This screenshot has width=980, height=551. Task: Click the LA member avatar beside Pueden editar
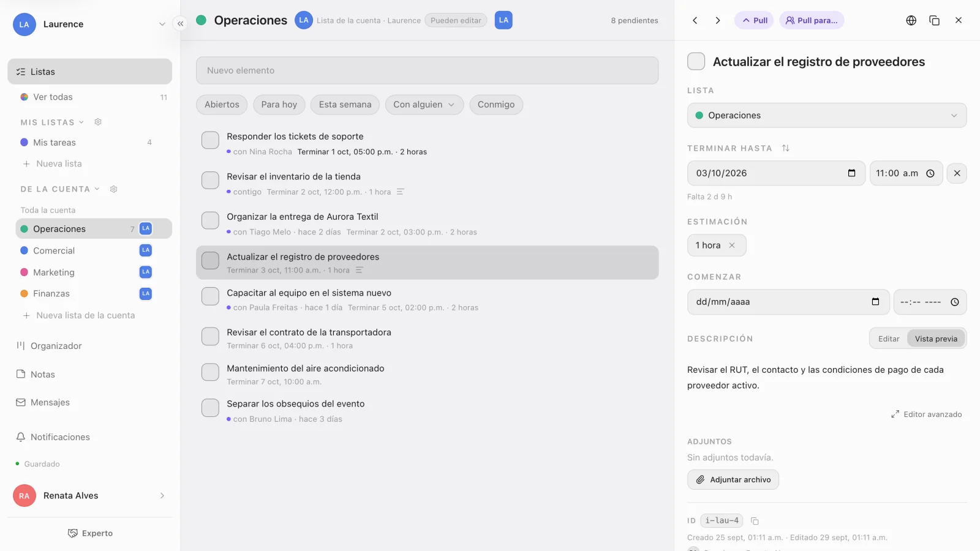tap(503, 20)
